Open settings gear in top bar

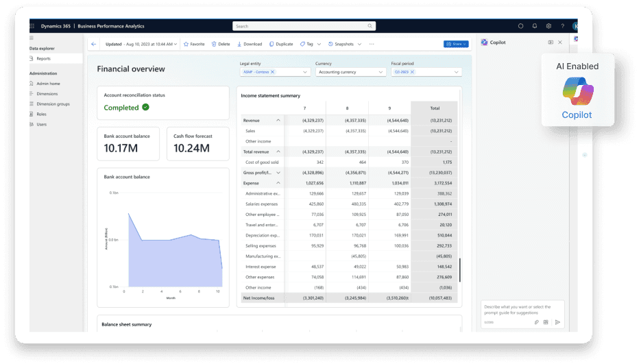548,26
